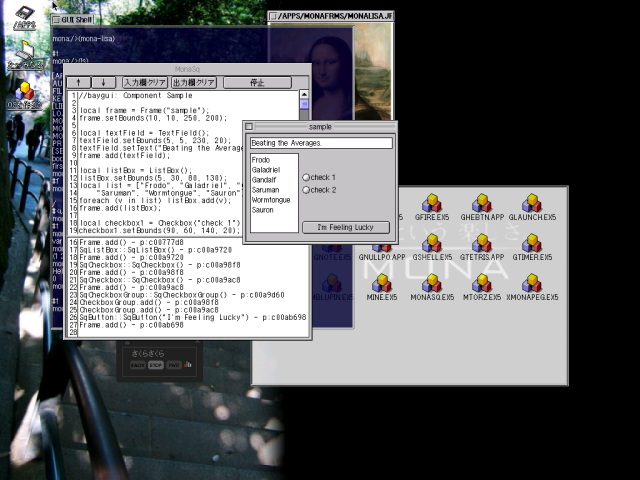This screenshot has height=480, width=640.
Task: Open GFIRE.EX5 in the file window
Action: coord(432,207)
